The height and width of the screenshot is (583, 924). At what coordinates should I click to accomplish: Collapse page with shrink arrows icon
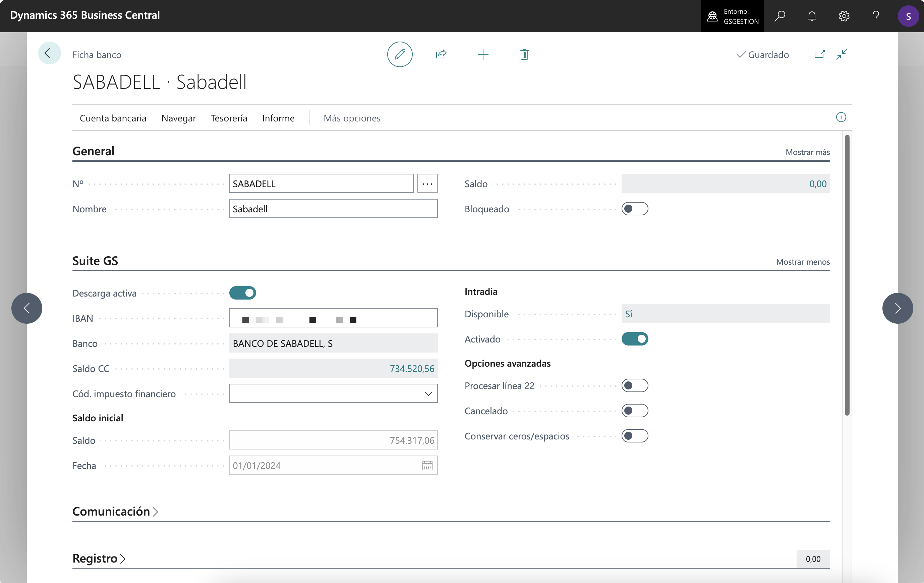click(x=842, y=54)
